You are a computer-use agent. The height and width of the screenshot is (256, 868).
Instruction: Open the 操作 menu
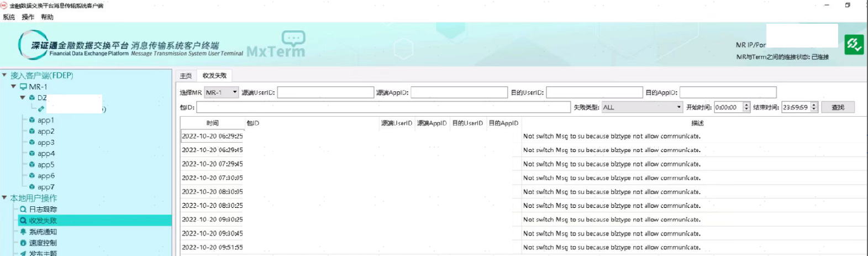click(28, 17)
